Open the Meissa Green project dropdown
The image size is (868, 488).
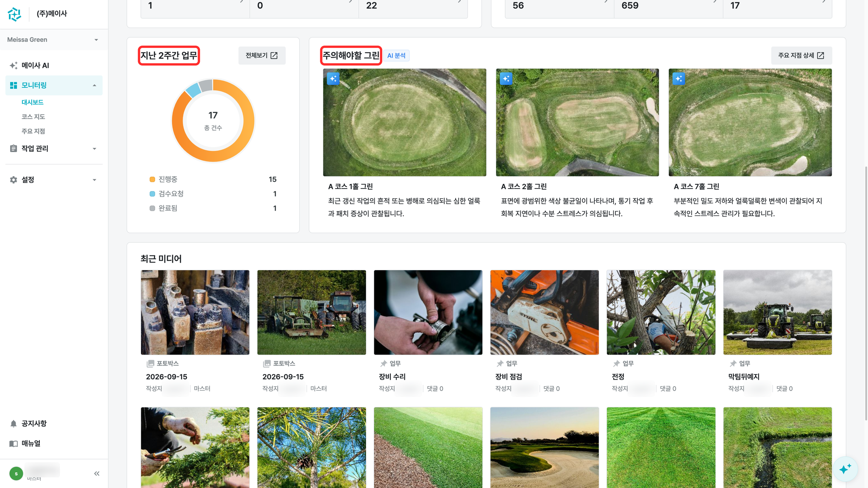[x=54, y=40]
